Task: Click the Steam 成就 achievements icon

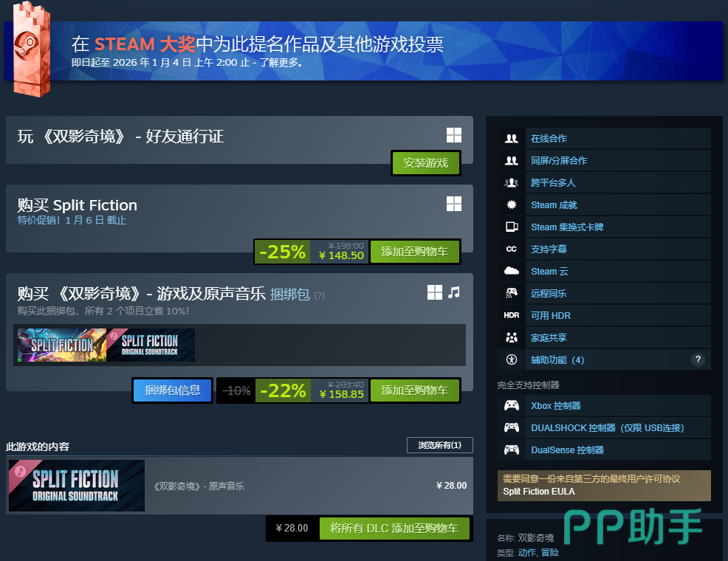Action: click(511, 204)
